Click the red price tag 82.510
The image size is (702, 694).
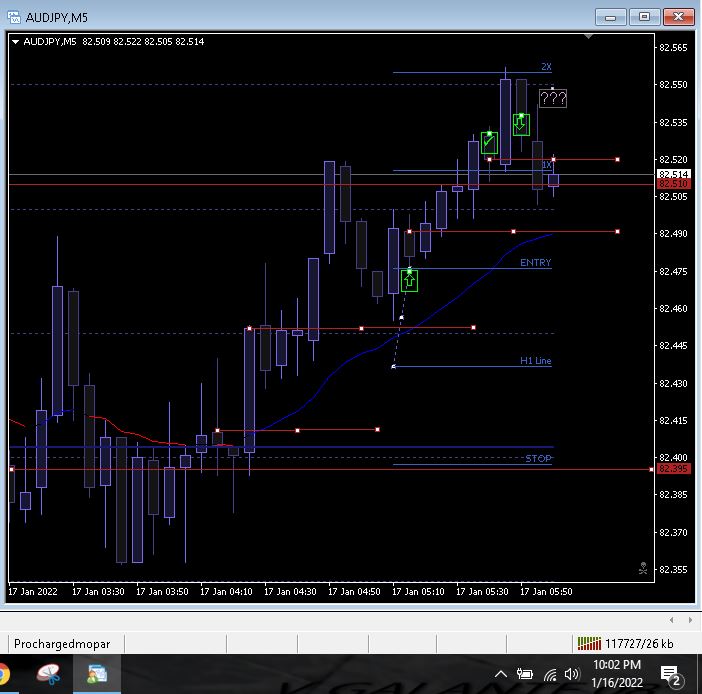coord(673,184)
